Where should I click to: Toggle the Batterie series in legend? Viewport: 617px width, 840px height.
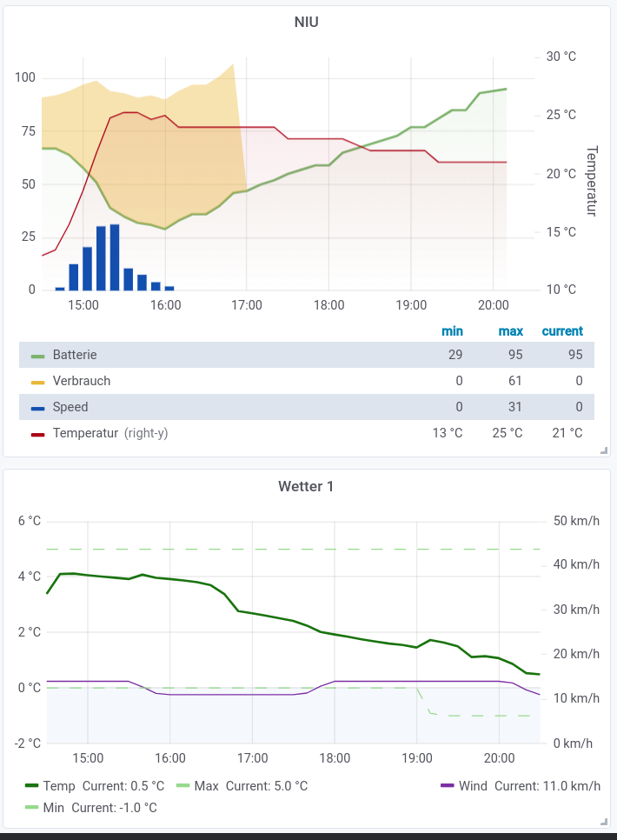(75, 355)
